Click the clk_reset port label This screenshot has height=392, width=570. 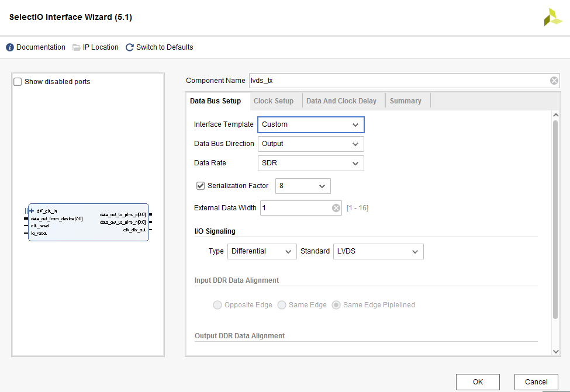(40, 226)
